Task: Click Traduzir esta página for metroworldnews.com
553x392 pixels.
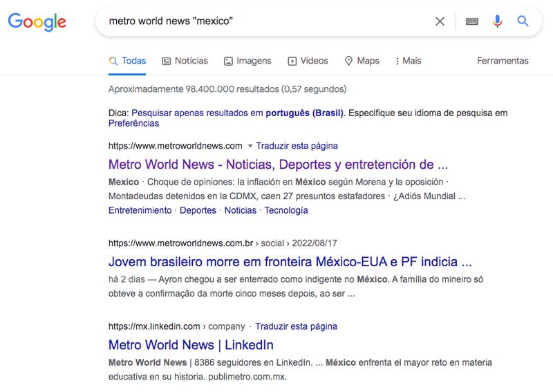Action: 297,146
